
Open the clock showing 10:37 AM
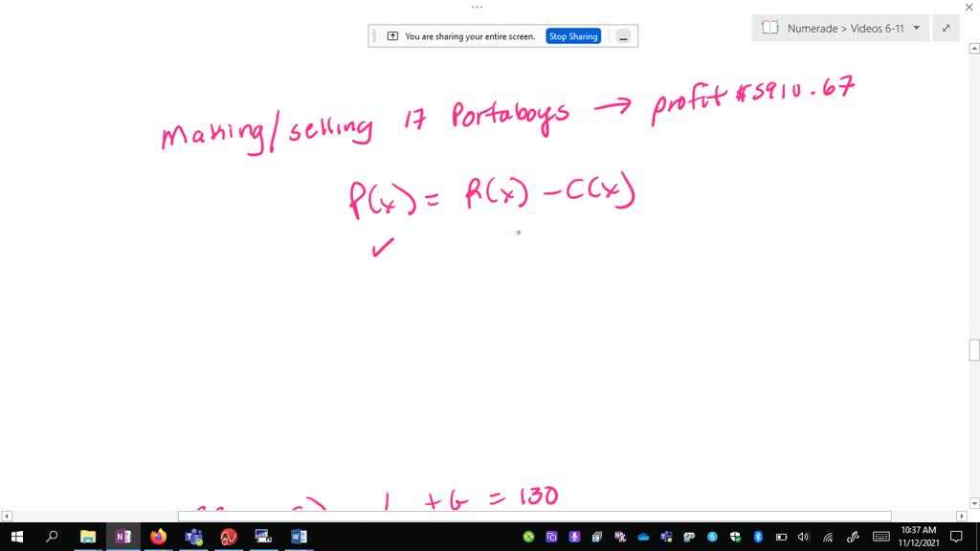(918, 537)
